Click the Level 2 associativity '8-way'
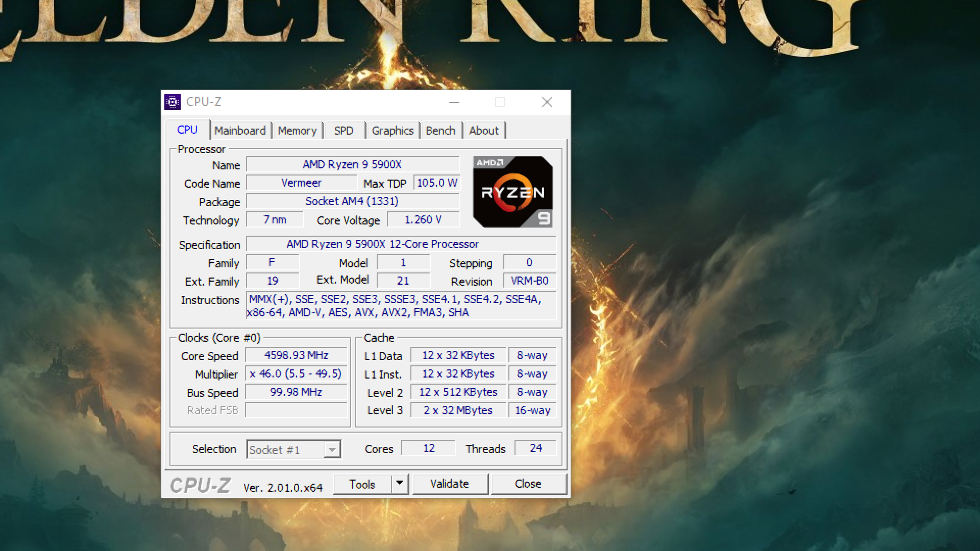This screenshot has height=551, width=980. tap(532, 392)
